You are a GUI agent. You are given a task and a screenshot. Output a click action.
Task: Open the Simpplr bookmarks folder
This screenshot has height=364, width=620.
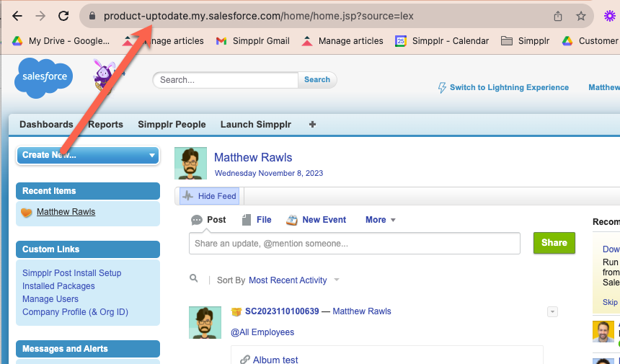click(525, 40)
